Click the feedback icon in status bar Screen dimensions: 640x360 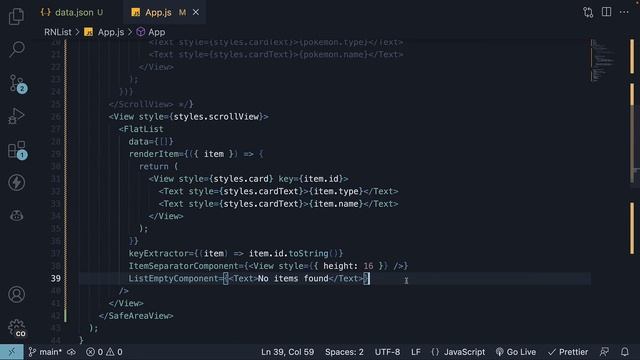coord(604,352)
